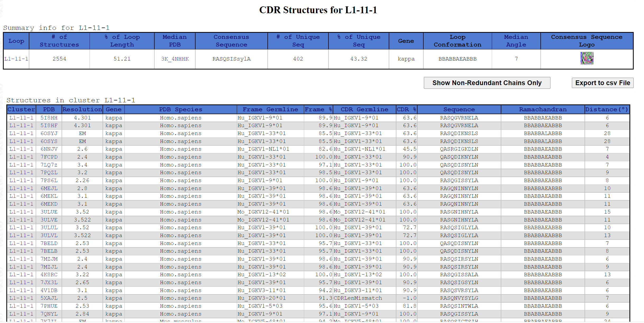Select sequence RASQGVRNELA in 5I8HH row
Image resolution: width=644 pixels, height=323 pixels.
pyautogui.click(x=459, y=118)
